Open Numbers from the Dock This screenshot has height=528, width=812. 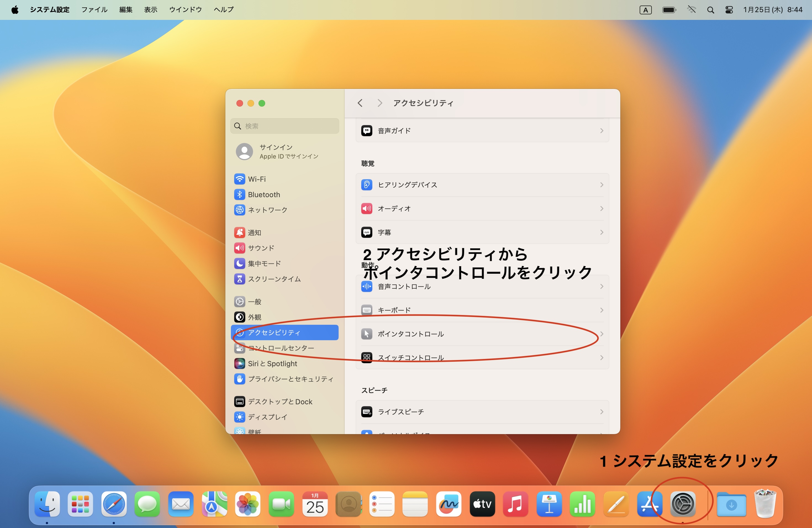coord(582,504)
